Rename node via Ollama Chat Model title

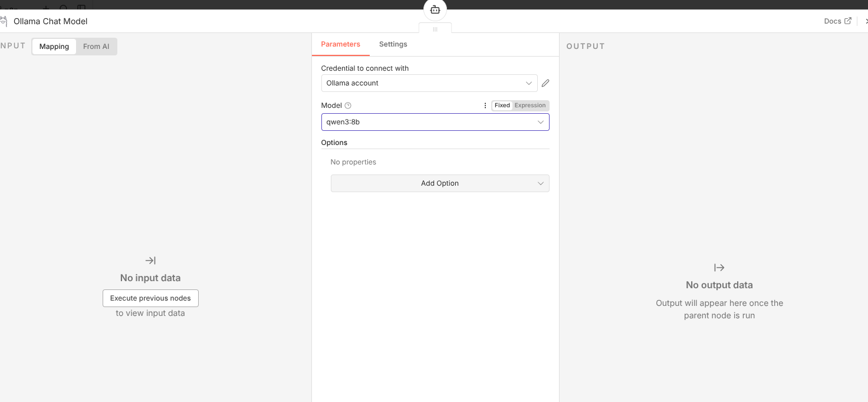click(51, 21)
